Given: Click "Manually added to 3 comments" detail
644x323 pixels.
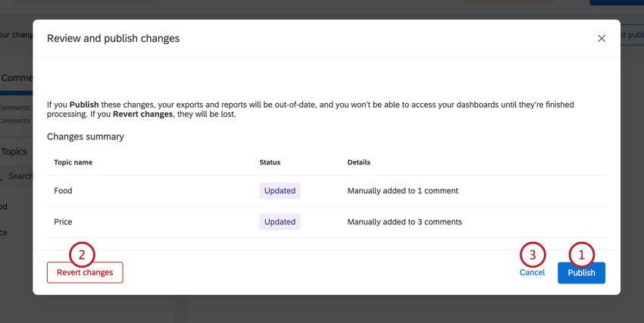Looking at the screenshot, I should (405, 222).
